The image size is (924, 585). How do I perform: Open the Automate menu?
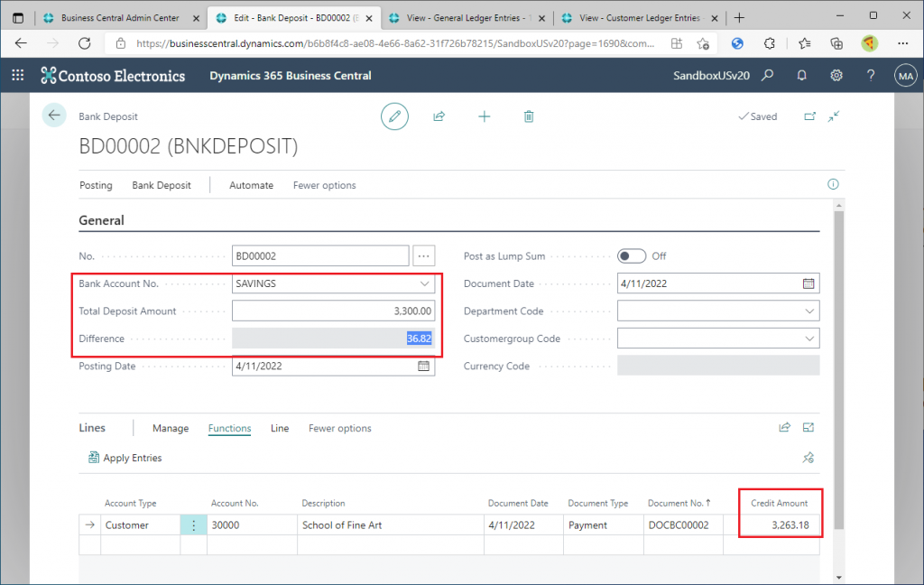251,185
